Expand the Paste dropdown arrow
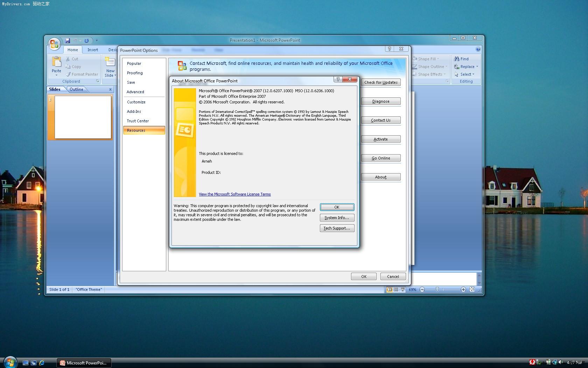588x368 pixels. 56,75
